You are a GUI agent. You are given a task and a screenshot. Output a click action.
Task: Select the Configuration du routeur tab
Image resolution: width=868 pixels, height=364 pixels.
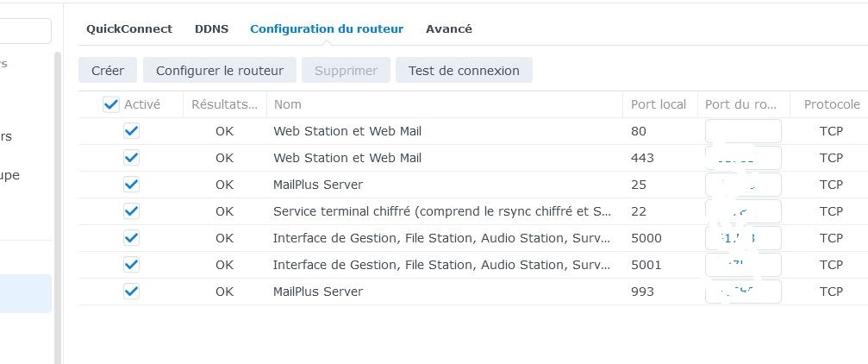[327, 28]
